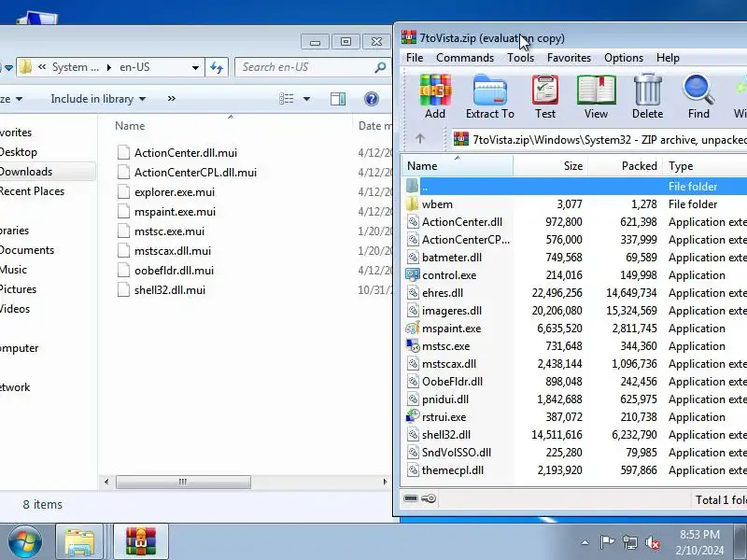Refresh the en-US folder address bar

point(217,67)
